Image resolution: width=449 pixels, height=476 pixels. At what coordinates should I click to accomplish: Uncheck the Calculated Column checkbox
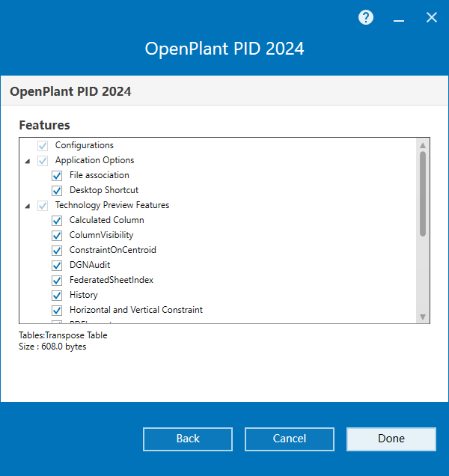click(x=57, y=220)
